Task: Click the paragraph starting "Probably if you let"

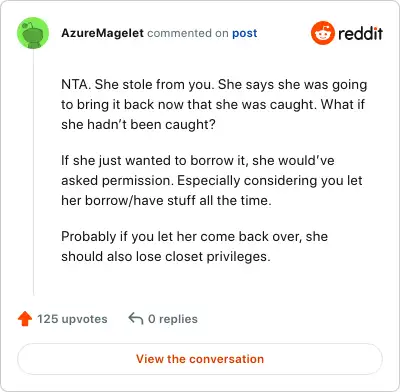Action: (195, 246)
